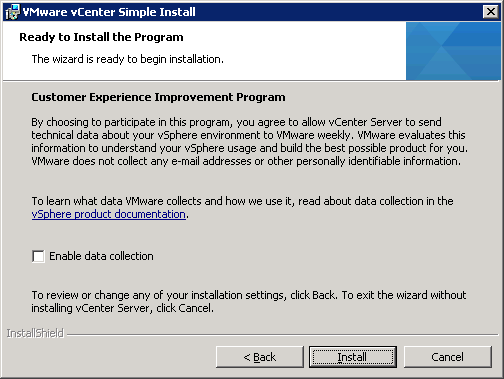Click the wizard is ready to begin subtitle

128,59
